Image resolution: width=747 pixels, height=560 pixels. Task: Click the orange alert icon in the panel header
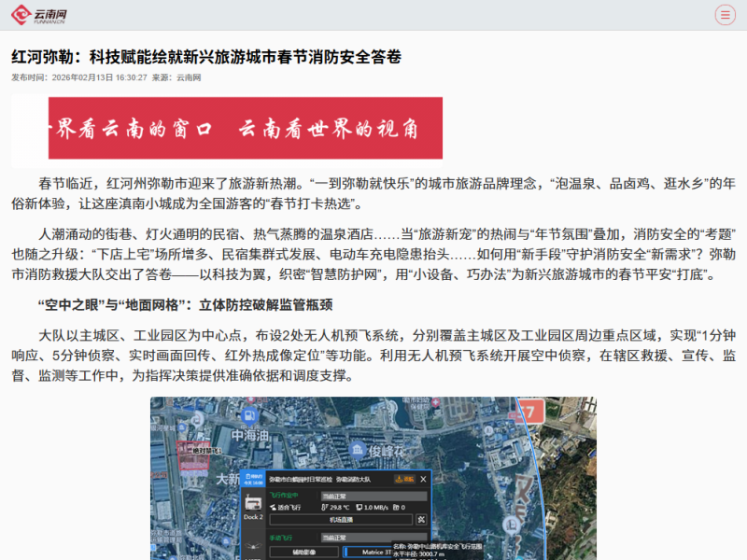[x=400, y=479]
